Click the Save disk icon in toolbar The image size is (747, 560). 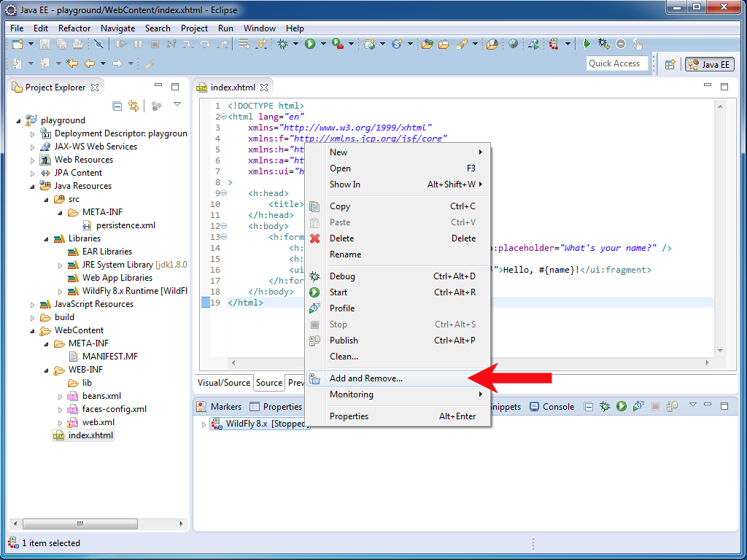(x=44, y=44)
